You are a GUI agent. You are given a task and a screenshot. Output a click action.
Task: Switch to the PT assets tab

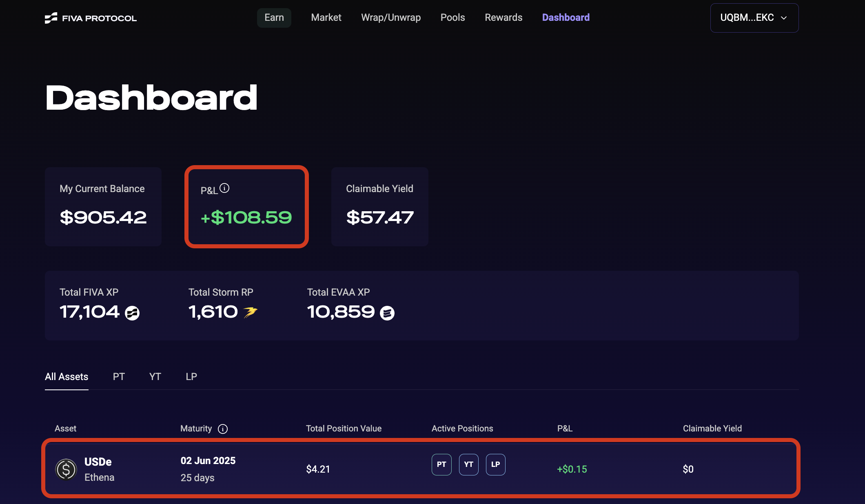(119, 376)
